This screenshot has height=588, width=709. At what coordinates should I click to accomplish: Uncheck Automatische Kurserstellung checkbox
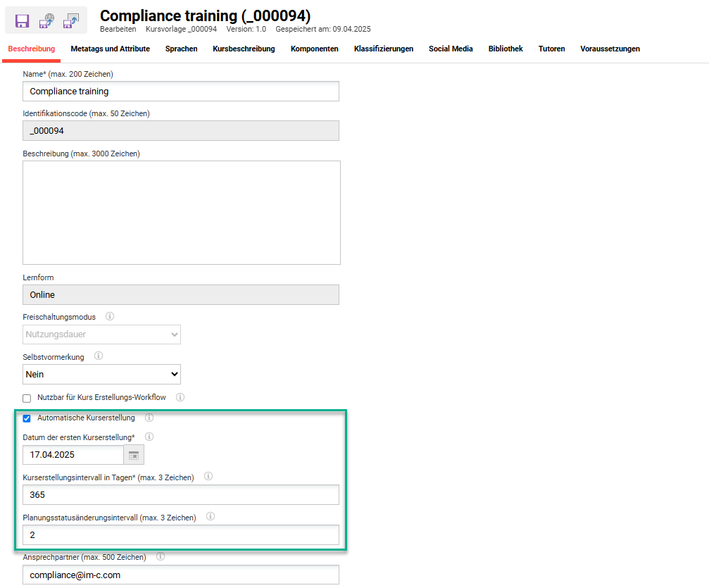pyautogui.click(x=27, y=418)
